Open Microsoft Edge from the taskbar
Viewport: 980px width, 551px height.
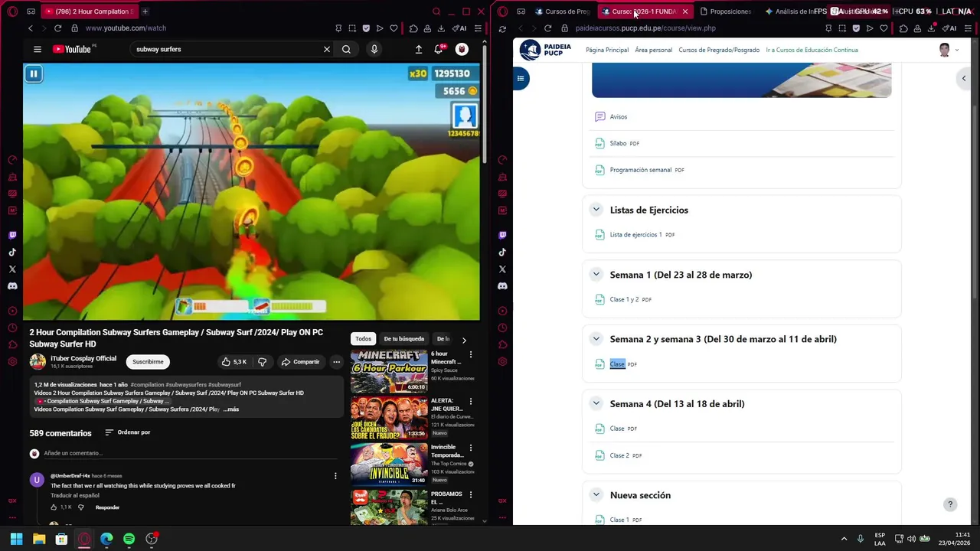tap(106, 539)
